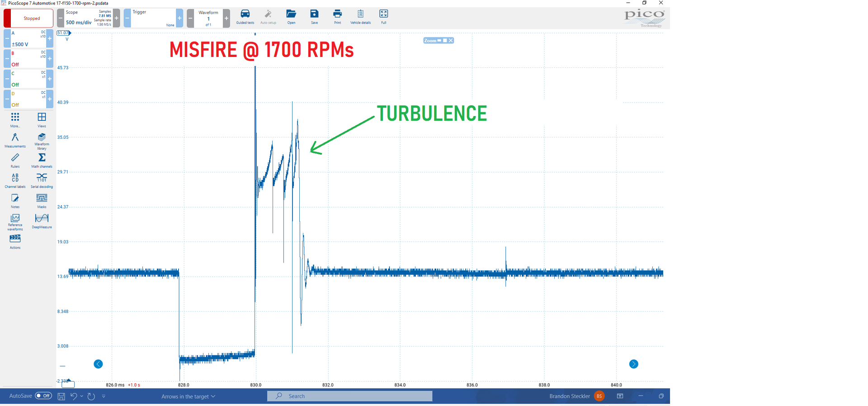This screenshot has height=406, width=868.
Task: Open Reference waveforms tool
Action: (x=15, y=222)
